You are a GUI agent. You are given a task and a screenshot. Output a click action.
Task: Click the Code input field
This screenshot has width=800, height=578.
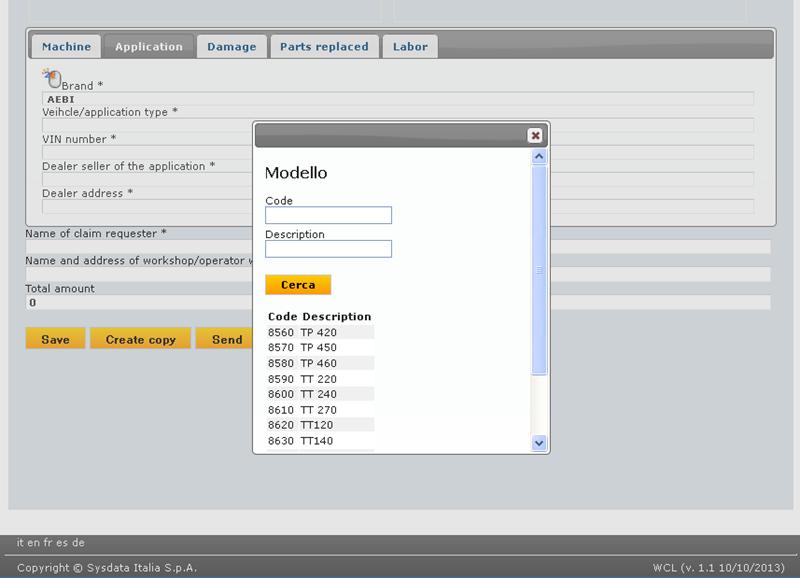pos(328,215)
